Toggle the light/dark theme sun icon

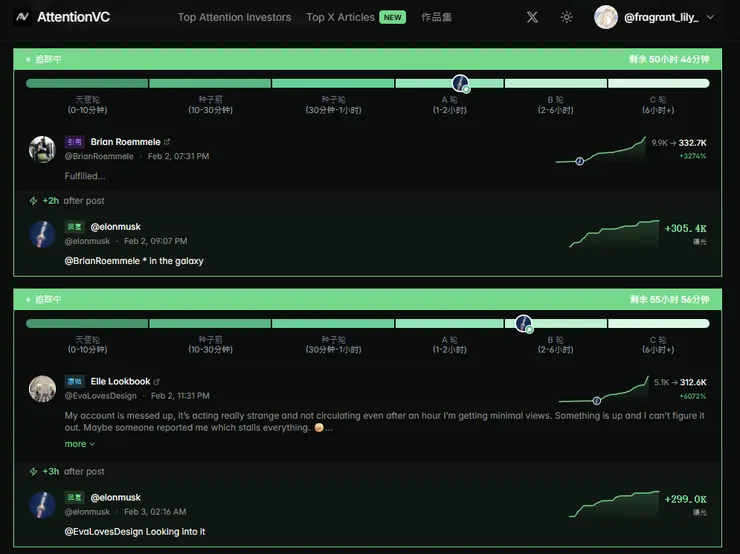click(566, 17)
